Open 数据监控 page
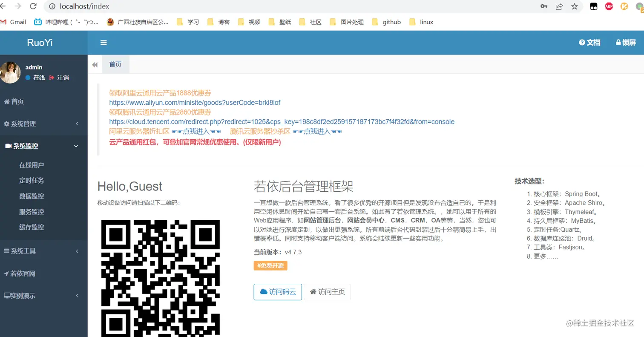Viewport: 644px width, 337px height. pos(32,196)
